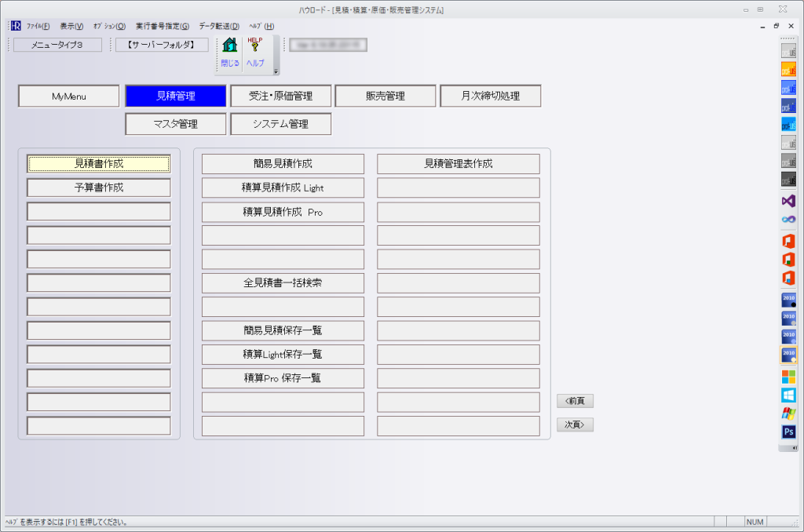Expand the side launcher bar's bottom overflow arrow
This screenshot has width=804, height=532.
coord(788,447)
